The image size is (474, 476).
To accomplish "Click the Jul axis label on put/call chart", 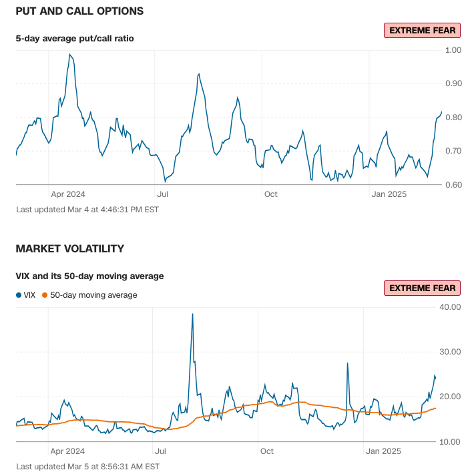I will click(162, 194).
